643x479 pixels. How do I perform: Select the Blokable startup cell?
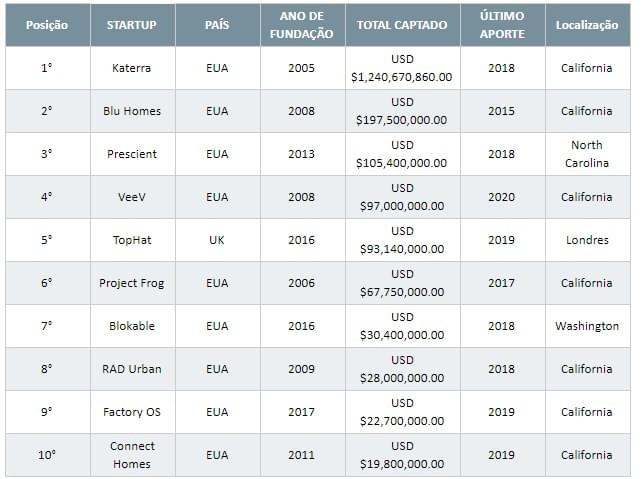pos(132,326)
